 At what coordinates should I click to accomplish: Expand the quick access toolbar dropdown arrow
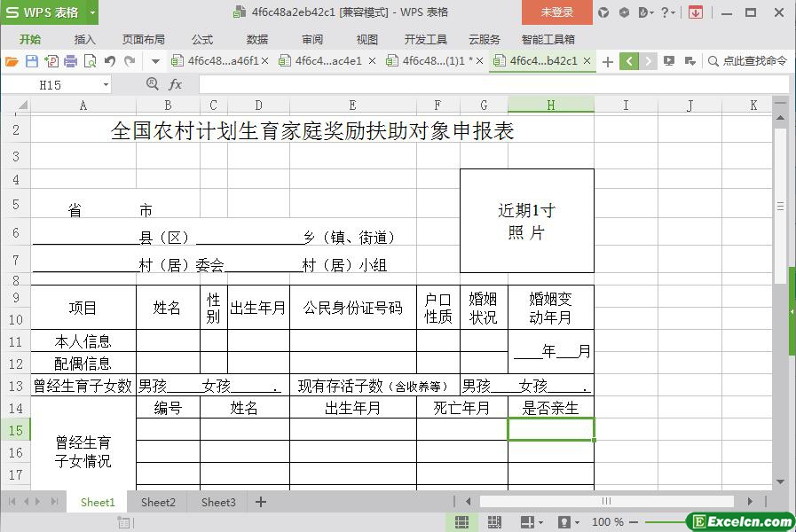click(x=155, y=61)
